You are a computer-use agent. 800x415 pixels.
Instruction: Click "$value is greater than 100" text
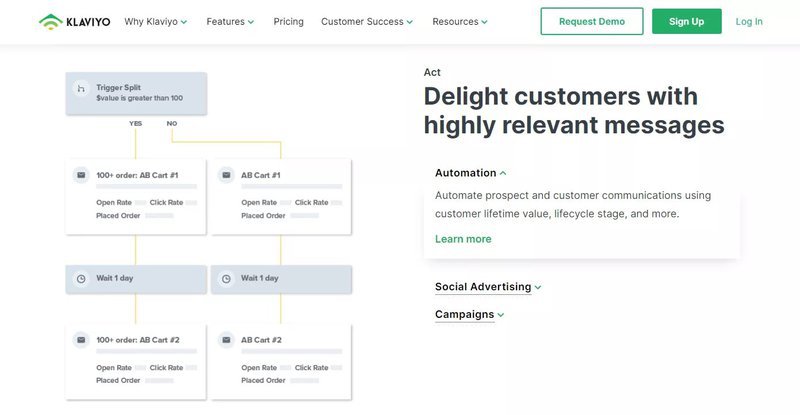[x=139, y=98]
